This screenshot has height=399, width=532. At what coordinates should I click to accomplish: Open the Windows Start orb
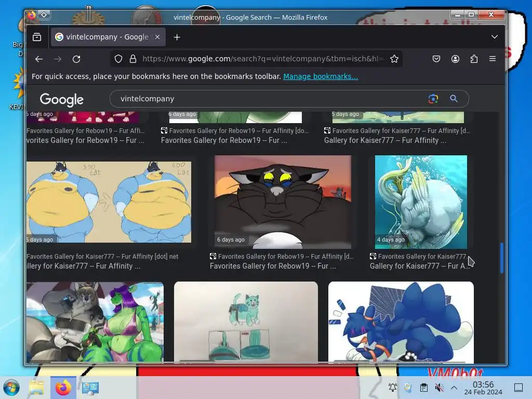(x=11, y=388)
